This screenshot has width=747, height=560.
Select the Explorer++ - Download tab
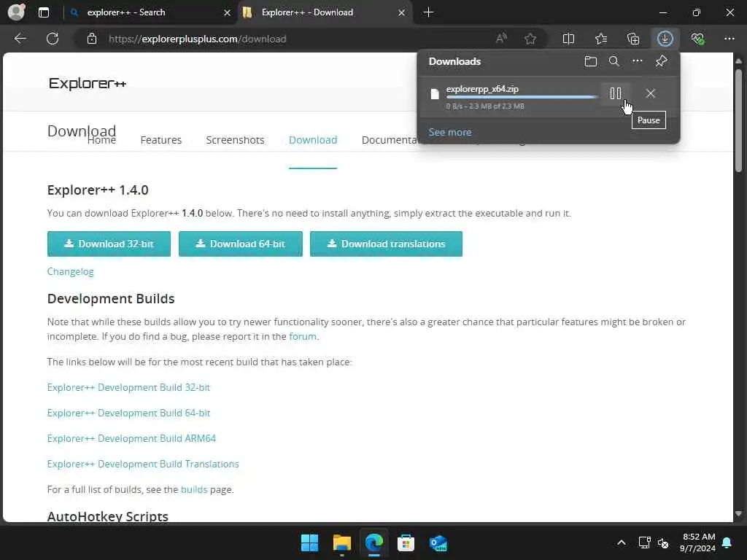(307, 12)
